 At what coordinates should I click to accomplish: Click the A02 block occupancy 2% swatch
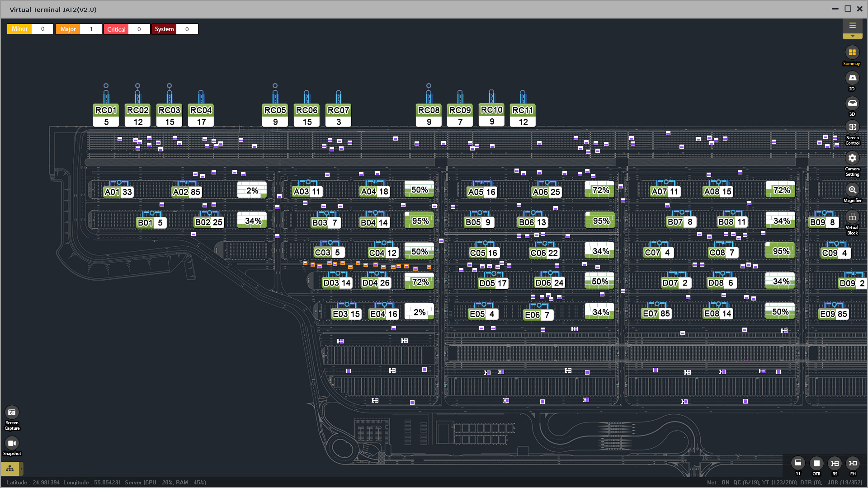coord(252,190)
